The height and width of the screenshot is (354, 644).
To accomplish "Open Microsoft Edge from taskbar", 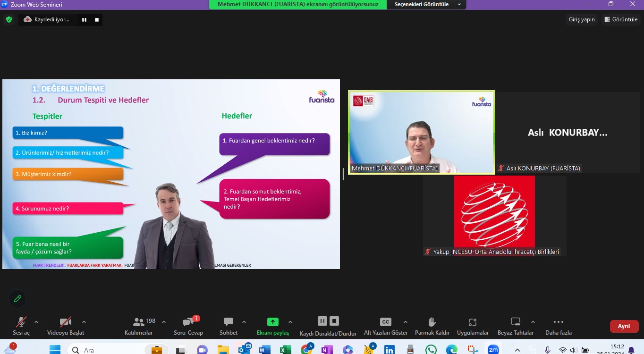I will click(x=452, y=350).
